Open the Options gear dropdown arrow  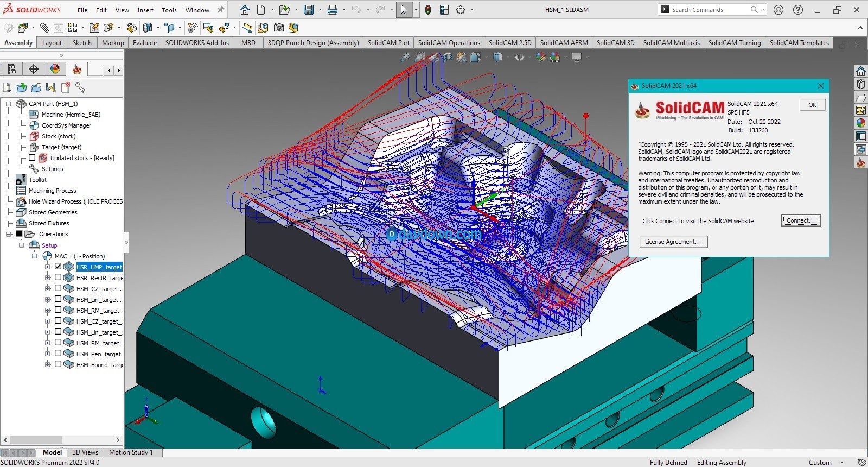coord(472,10)
